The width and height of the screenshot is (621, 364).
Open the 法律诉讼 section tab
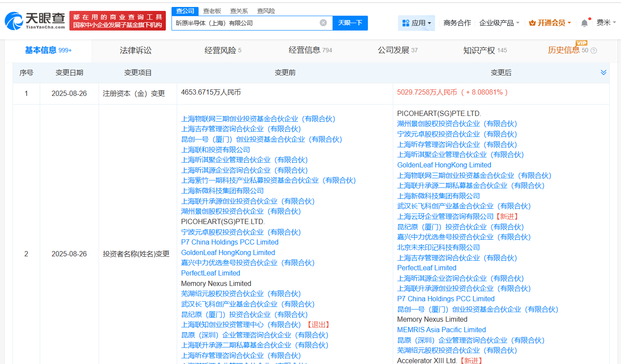136,51
